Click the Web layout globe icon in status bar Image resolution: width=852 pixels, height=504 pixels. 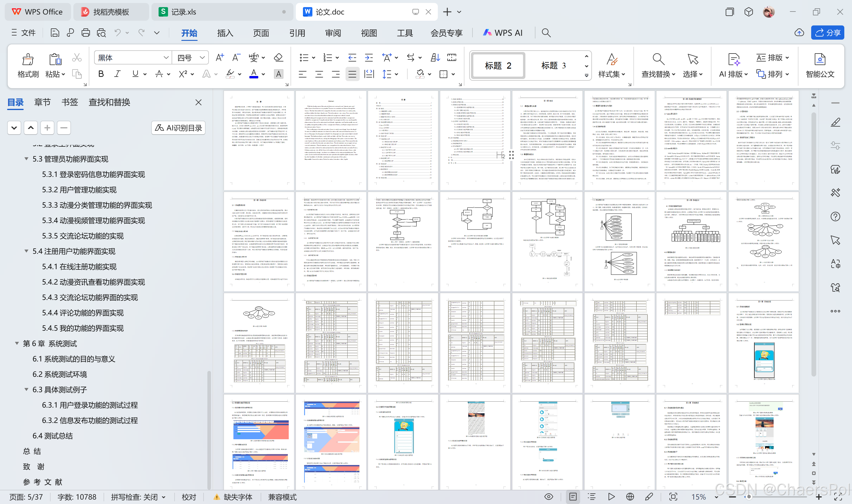tap(630, 497)
